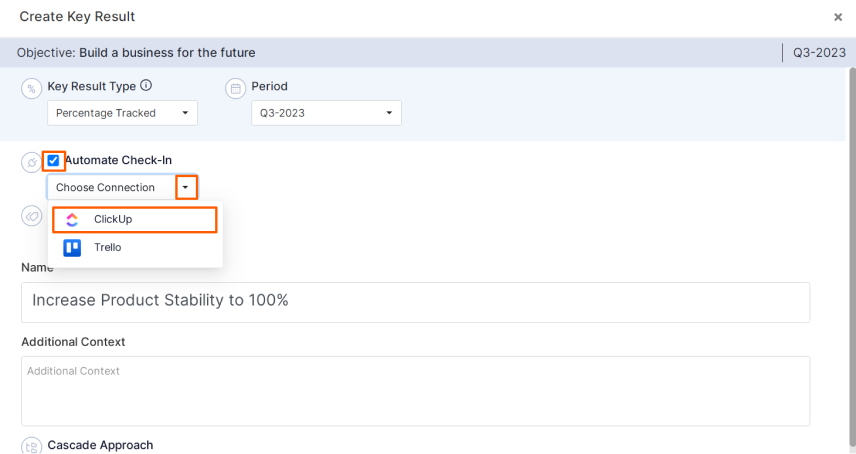Viewport: 856px width, 454px height.
Task: Click the 'Create Key Result' title
Action: pyautogui.click(x=77, y=16)
